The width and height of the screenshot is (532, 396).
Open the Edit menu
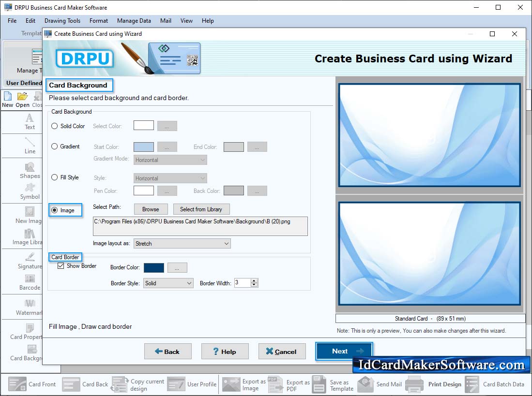pyautogui.click(x=30, y=21)
